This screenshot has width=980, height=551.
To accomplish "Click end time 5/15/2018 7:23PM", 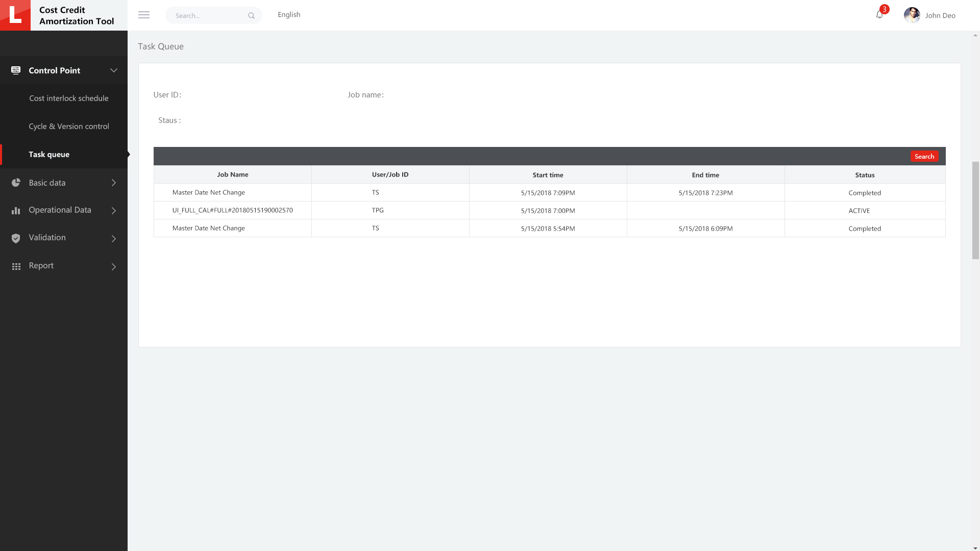I will (x=705, y=193).
